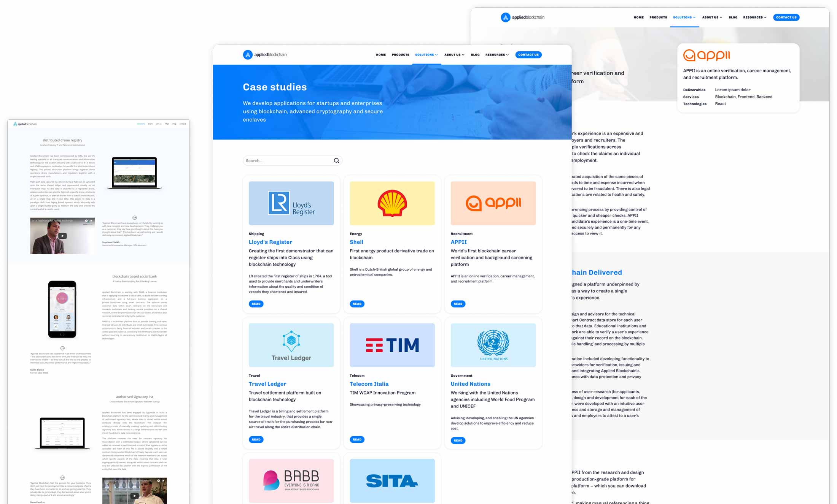Click the Contact Us button in navbar
Screen dimensions: 837x504
coord(786,17)
